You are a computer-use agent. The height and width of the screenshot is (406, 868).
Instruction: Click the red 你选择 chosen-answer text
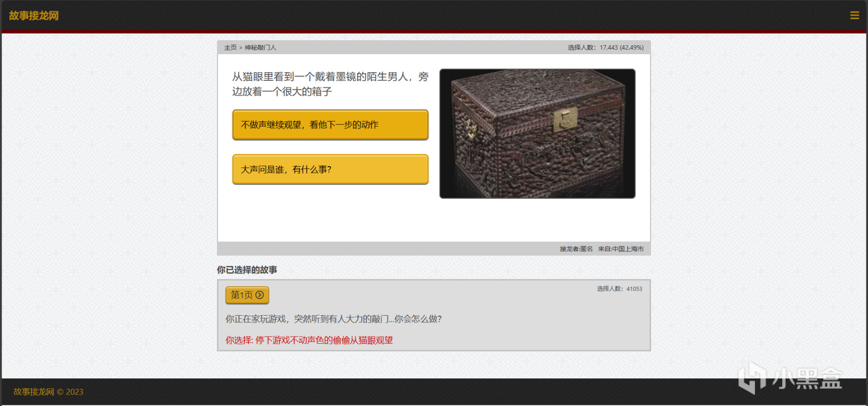point(309,340)
